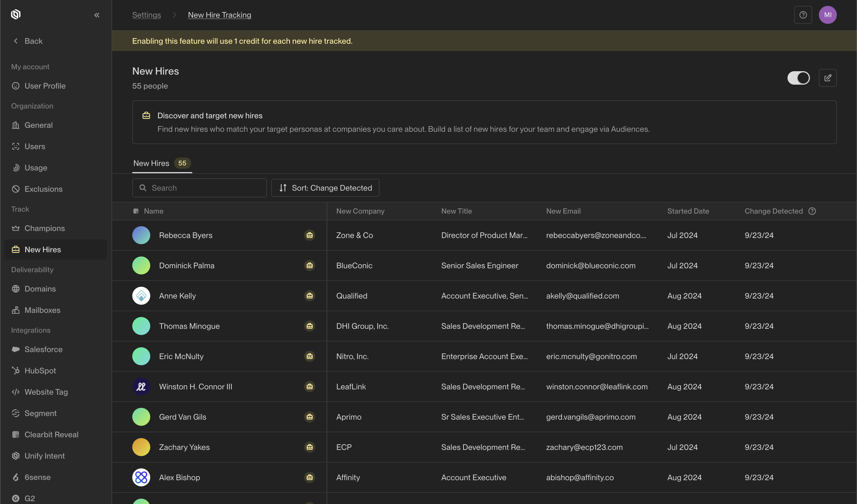Click the Change Detected info icon
Viewport: 857px width, 504px height.
(812, 211)
